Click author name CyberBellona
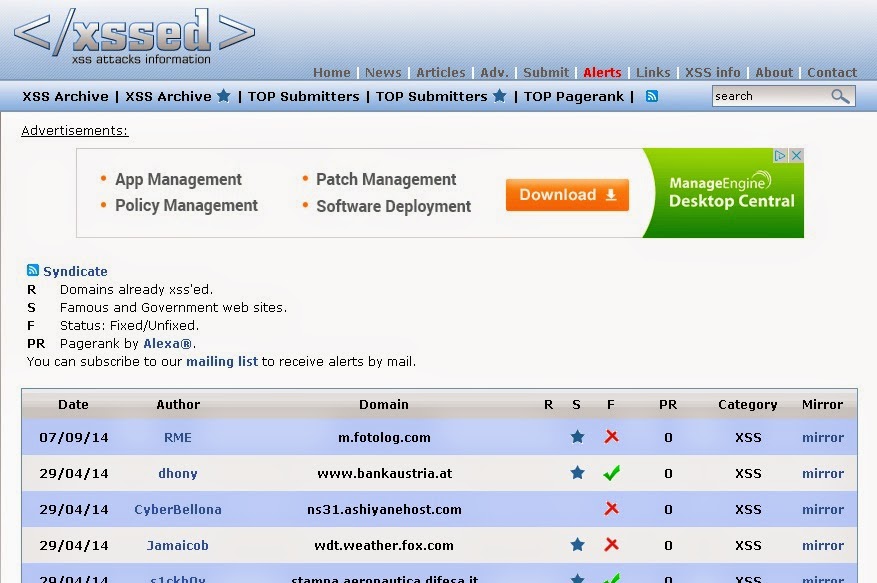The image size is (877, 583). [x=178, y=509]
